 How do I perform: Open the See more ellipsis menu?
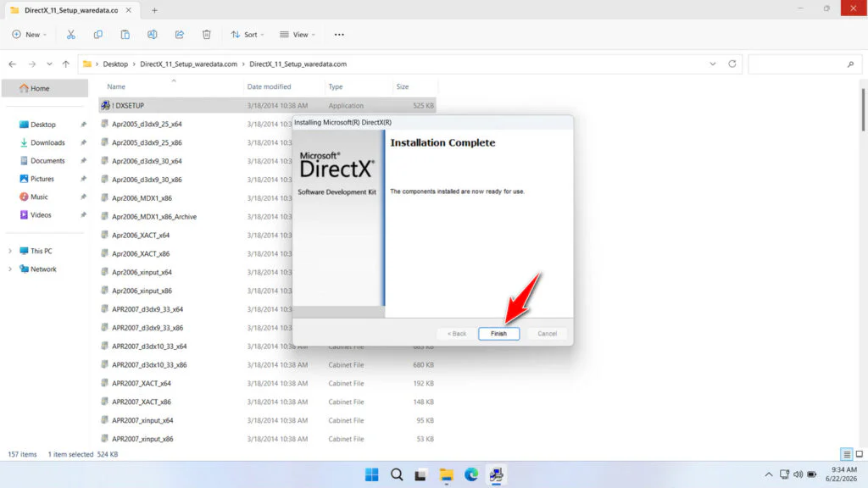pos(339,34)
